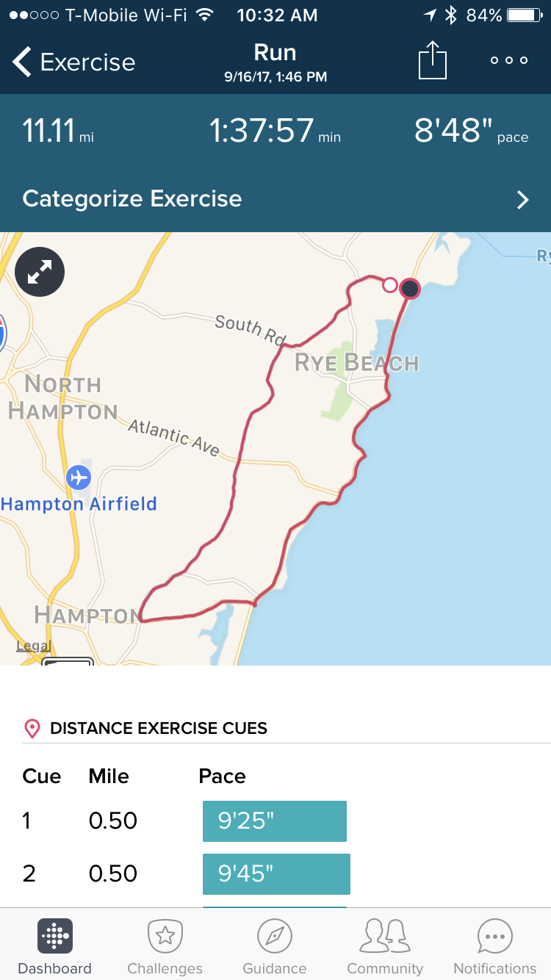Image resolution: width=551 pixels, height=980 pixels.
Task: Tap the share icon in header
Action: (433, 60)
